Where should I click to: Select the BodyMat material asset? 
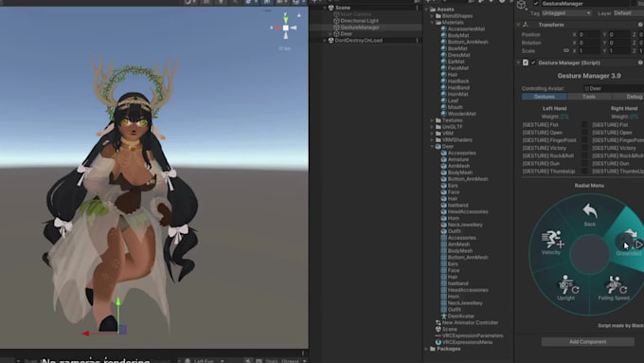pyautogui.click(x=455, y=35)
